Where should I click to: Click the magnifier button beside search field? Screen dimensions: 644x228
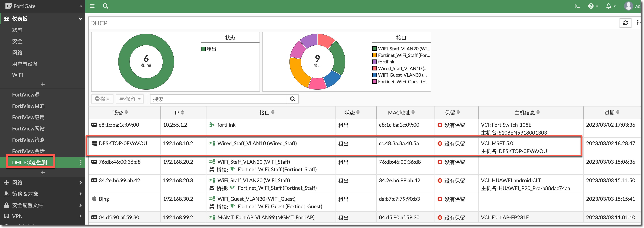(293, 99)
